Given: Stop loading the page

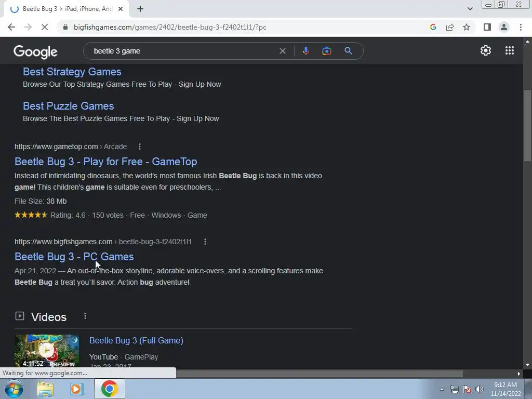Looking at the screenshot, I should pos(45,27).
